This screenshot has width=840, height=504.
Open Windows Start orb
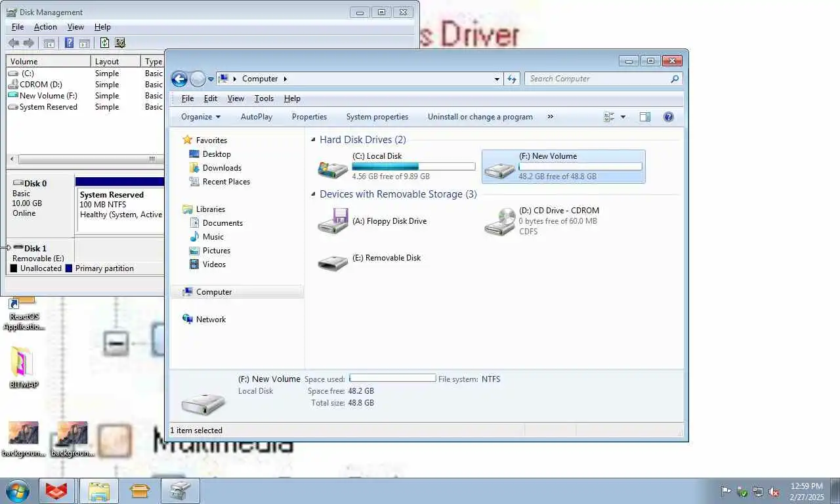[x=18, y=491]
